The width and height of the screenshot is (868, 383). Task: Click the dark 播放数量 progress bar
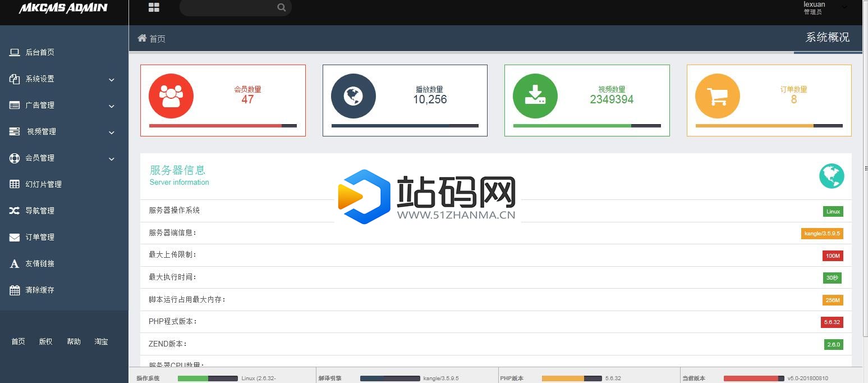click(405, 126)
